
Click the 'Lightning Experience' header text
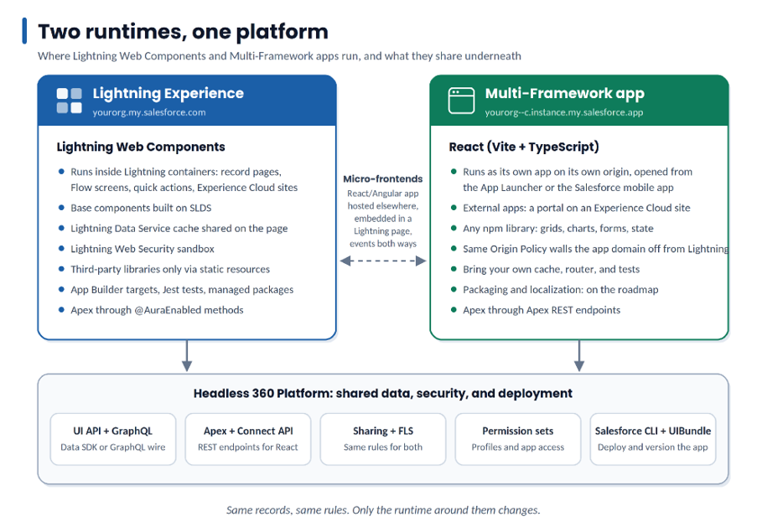[x=168, y=93]
